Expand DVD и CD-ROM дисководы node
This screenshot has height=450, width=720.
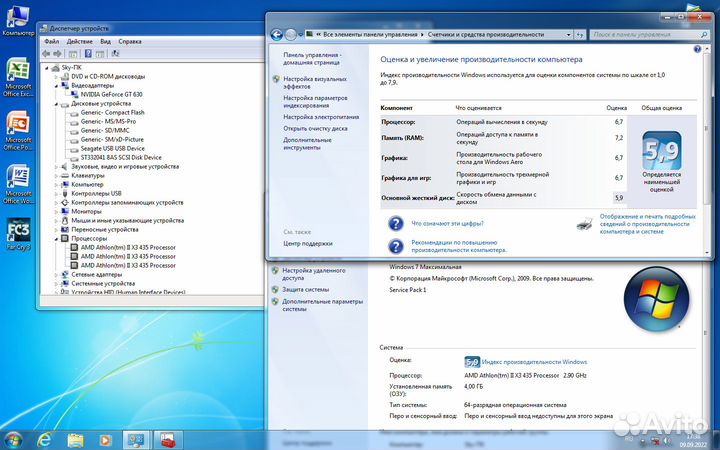(56, 76)
